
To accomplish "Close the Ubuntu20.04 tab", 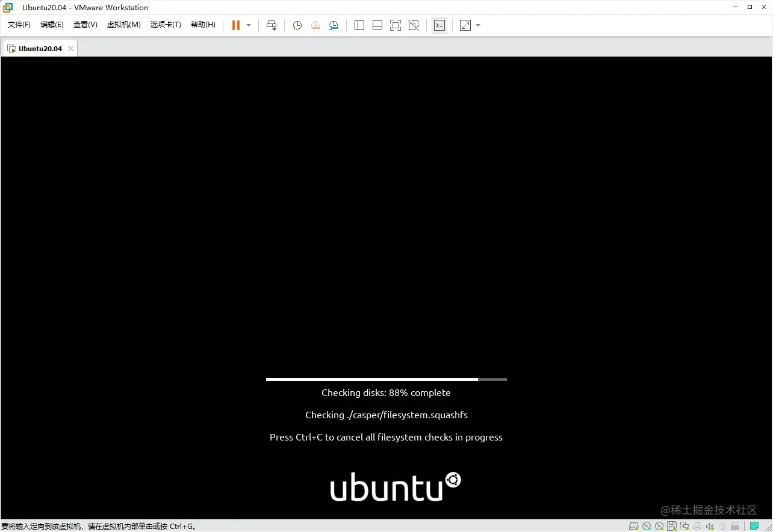I will tap(70, 49).
